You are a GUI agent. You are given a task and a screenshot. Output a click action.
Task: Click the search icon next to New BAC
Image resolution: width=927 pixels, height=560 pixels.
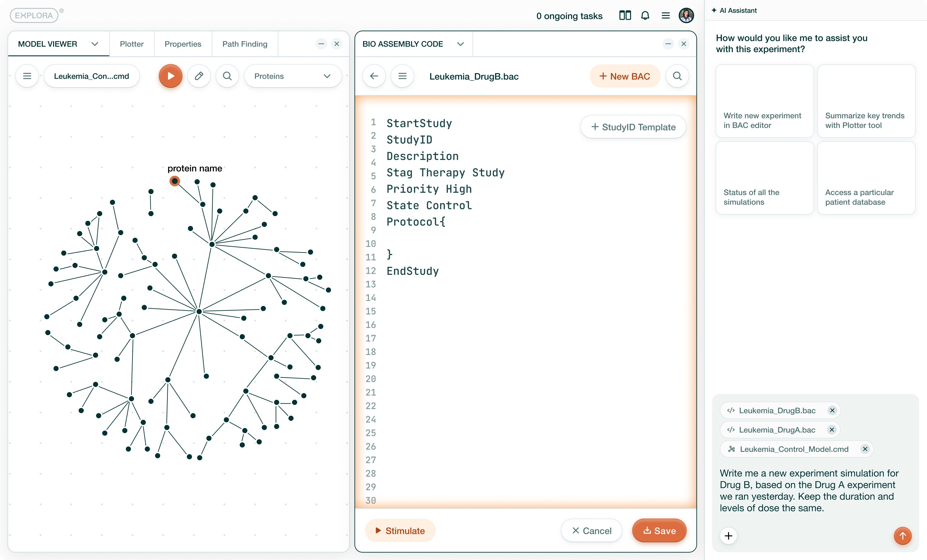(x=677, y=76)
